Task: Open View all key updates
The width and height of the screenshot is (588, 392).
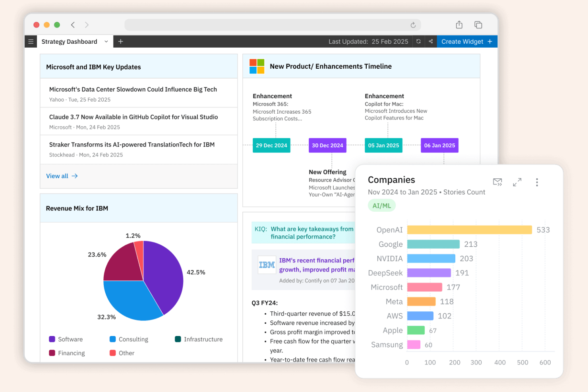Action: click(x=62, y=176)
